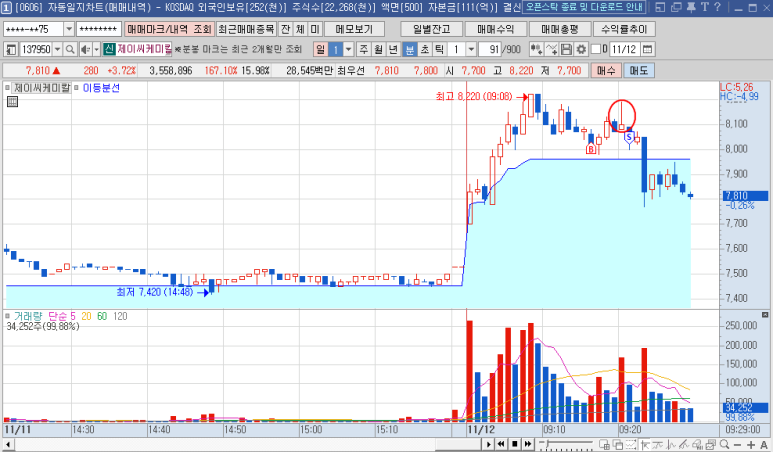Click the line chart tool icon
The height and width of the screenshot is (452, 773).
pyautogui.click(x=552, y=49)
